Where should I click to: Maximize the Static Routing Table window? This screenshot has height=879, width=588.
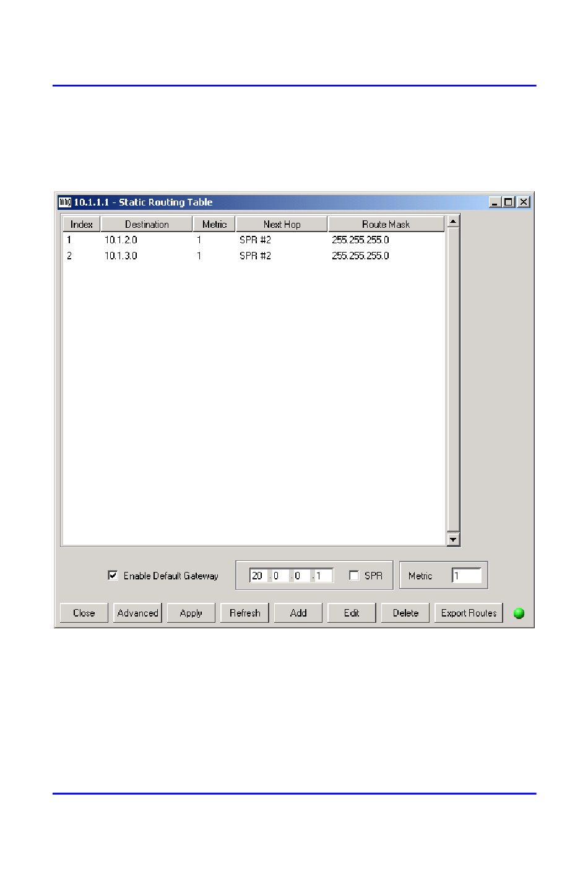pos(508,202)
